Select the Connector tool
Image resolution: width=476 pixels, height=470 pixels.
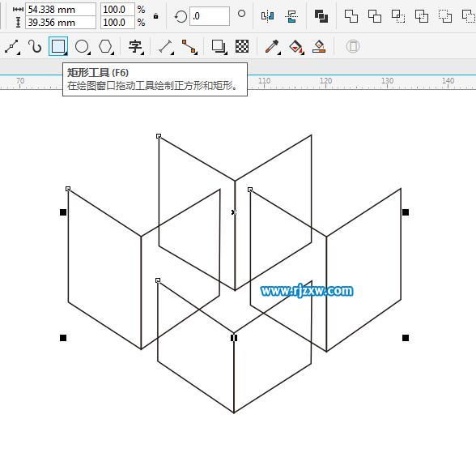coord(189,47)
